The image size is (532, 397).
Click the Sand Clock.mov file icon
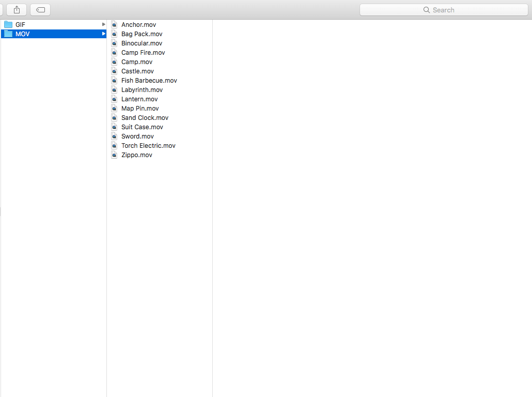114,117
